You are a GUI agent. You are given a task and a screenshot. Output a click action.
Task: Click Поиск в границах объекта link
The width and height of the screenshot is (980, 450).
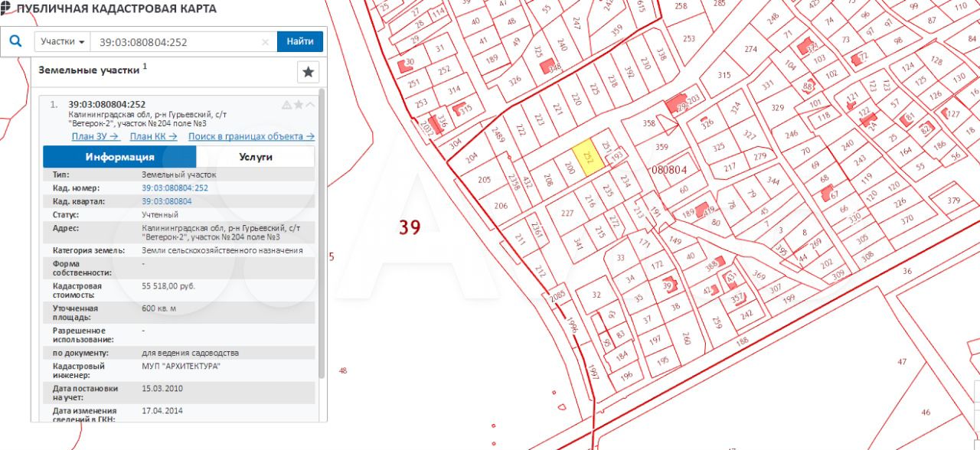(x=251, y=136)
